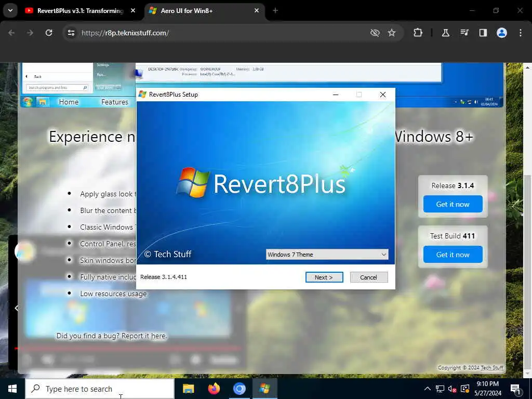Open the tab search dropdown arrow
This screenshot has width=532, height=399.
point(10,10)
